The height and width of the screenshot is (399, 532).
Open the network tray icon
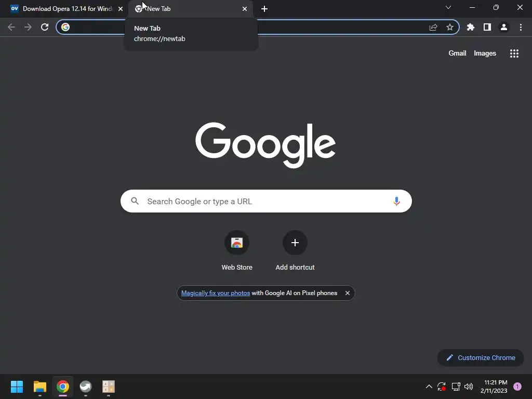point(456,387)
